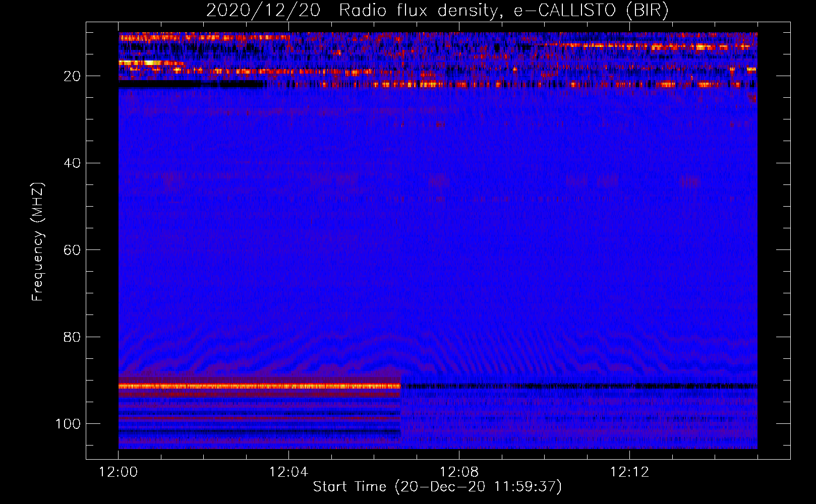Click the '20' frequency tick label
The width and height of the screenshot is (816, 504).
click(x=73, y=76)
